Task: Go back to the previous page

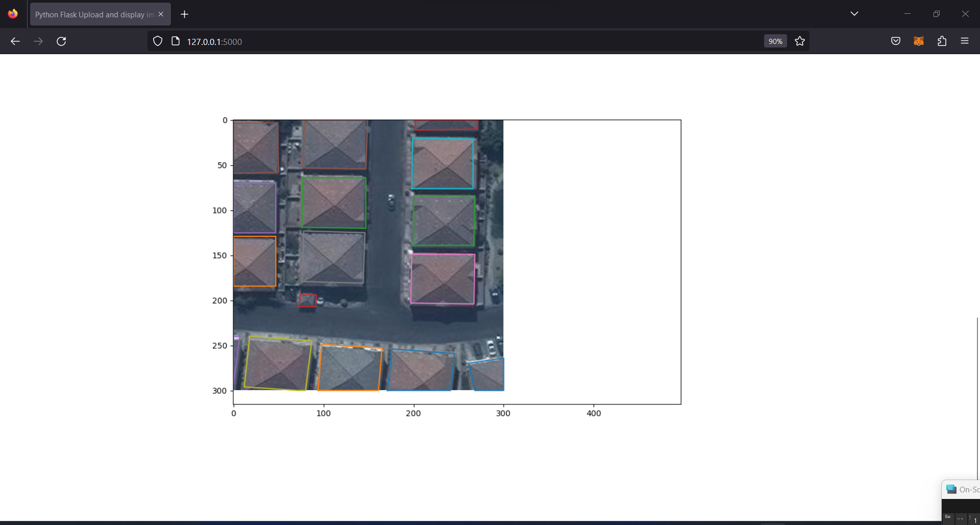Action: (x=15, y=41)
